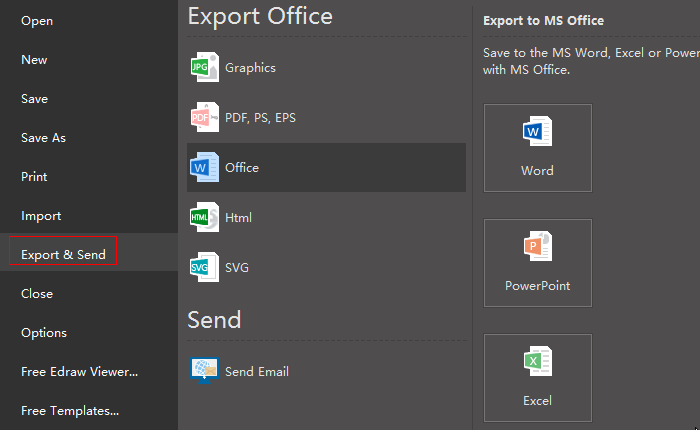The width and height of the screenshot is (700, 430).
Task: Click Close in the file menu
Action: tap(37, 294)
